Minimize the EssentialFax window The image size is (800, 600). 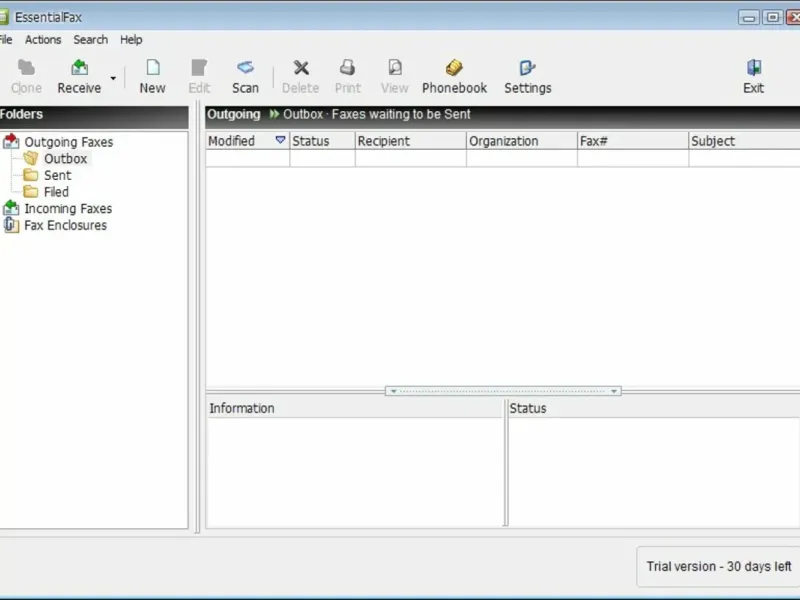coord(748,17)
